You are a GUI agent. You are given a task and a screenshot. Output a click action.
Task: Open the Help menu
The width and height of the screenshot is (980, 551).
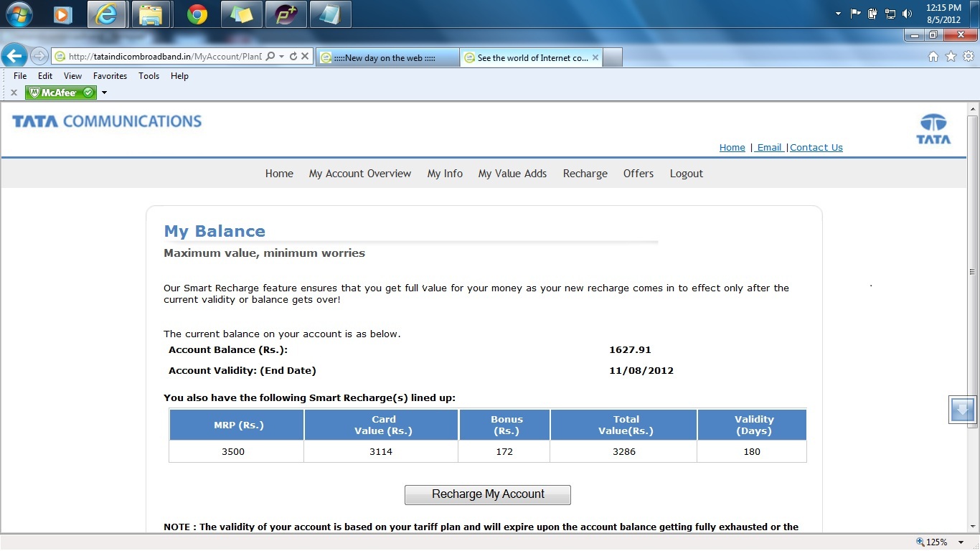click(x=179, y=76)
